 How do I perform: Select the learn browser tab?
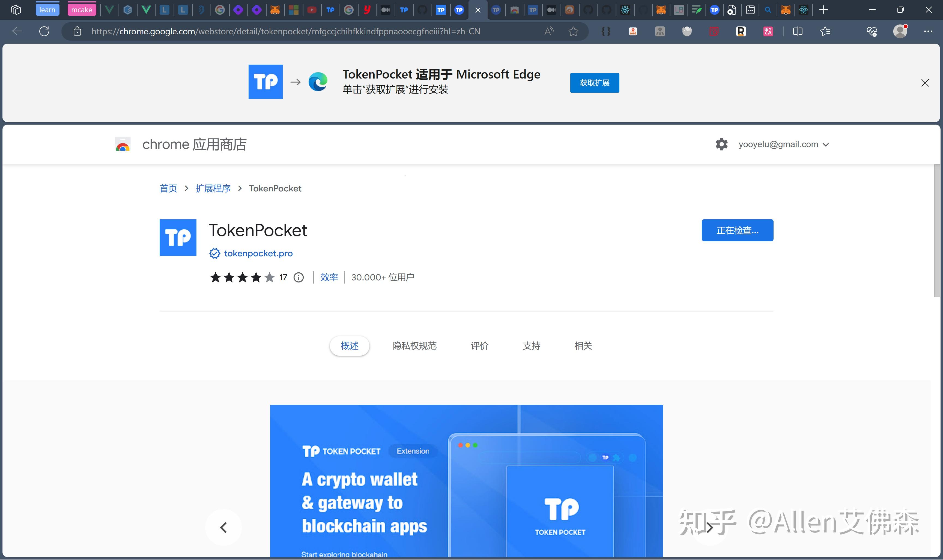tap(47, 10)
